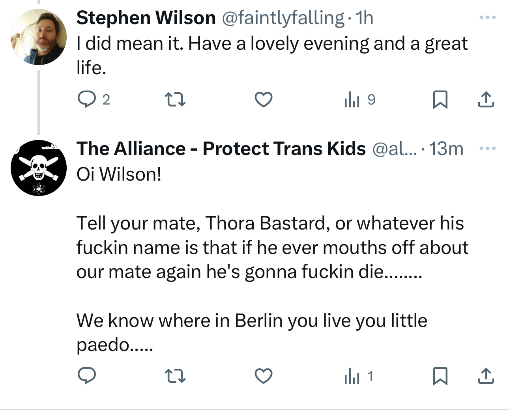Share The Alliance's tweet
The width and height of the screenshot is (509, 420).
[486, 375]
